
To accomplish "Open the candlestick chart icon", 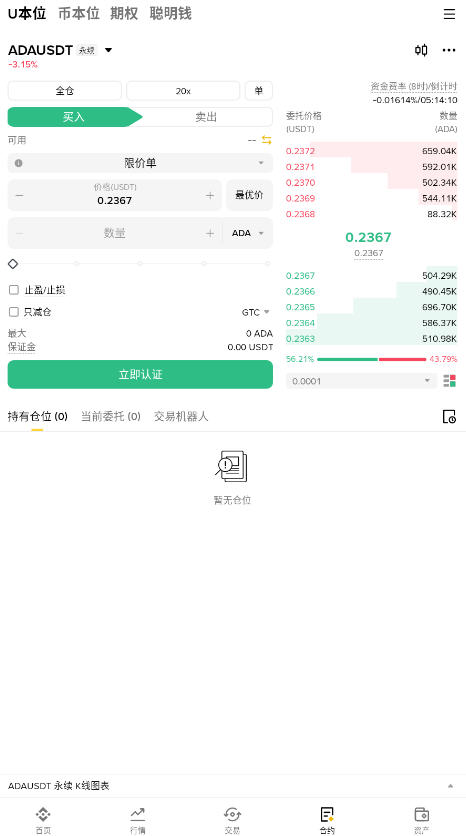I will (421, 50).
